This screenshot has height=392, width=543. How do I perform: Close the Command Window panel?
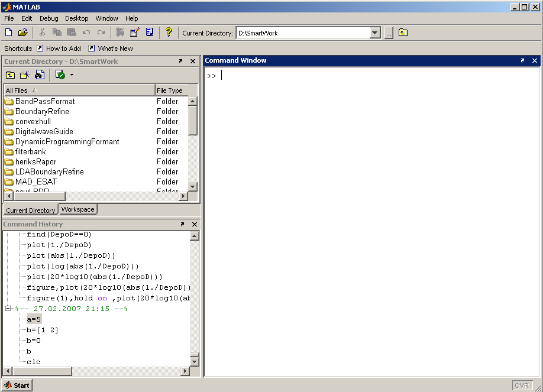click(x=535, y=60)
